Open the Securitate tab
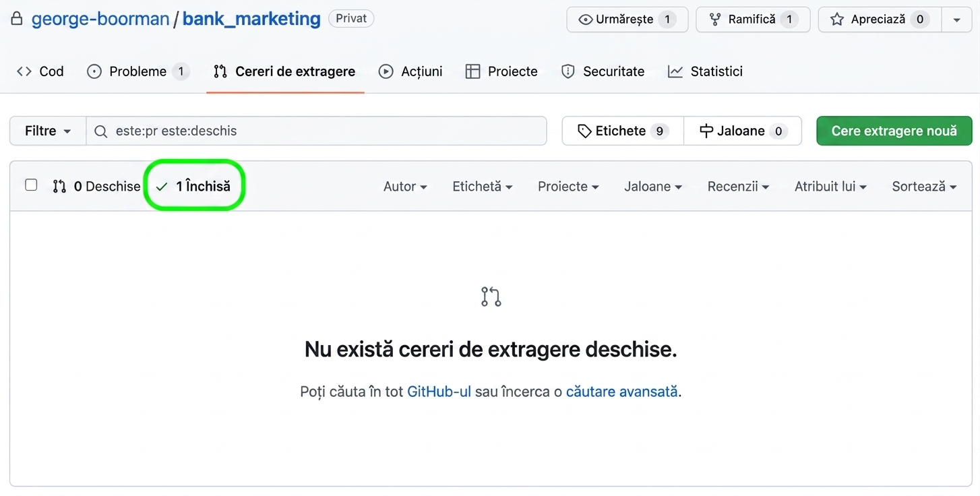 (603, 71)
